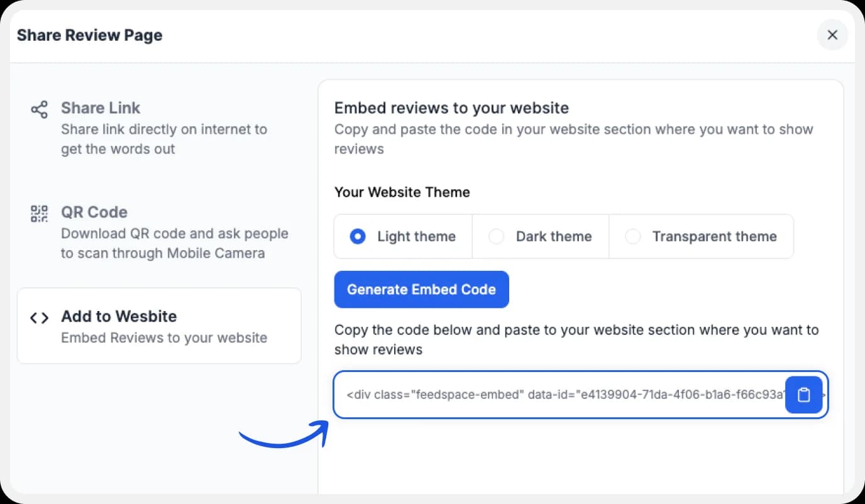Click the share network icon beside Share Link

pos(39,109)
